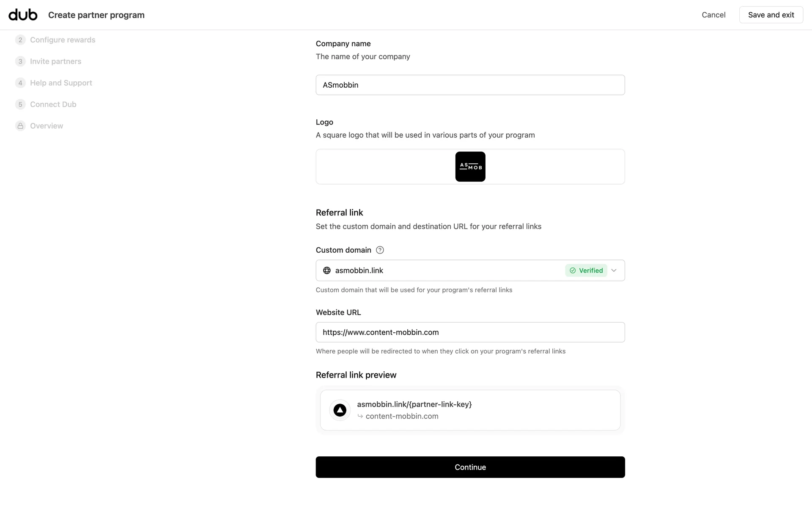Click the Overview lock icon
This screenshot has height=508, width=812.
click(x=20, y=126)
